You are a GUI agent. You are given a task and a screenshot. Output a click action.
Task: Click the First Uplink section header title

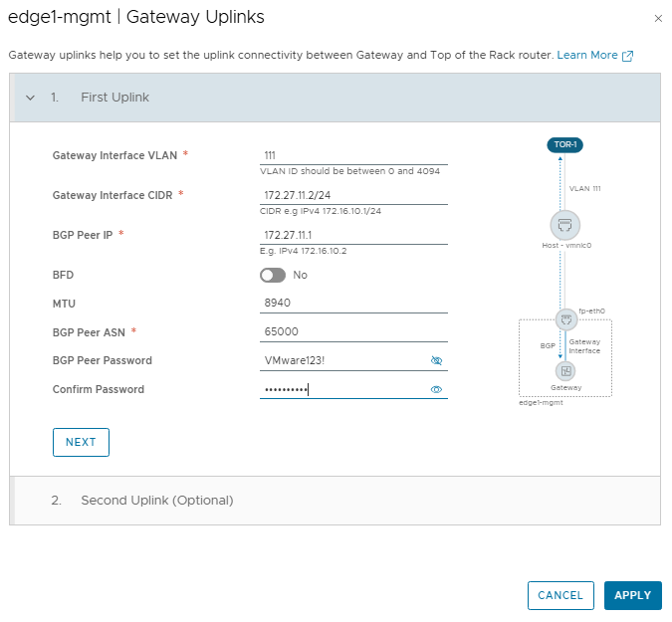click(x=114, y=98)
